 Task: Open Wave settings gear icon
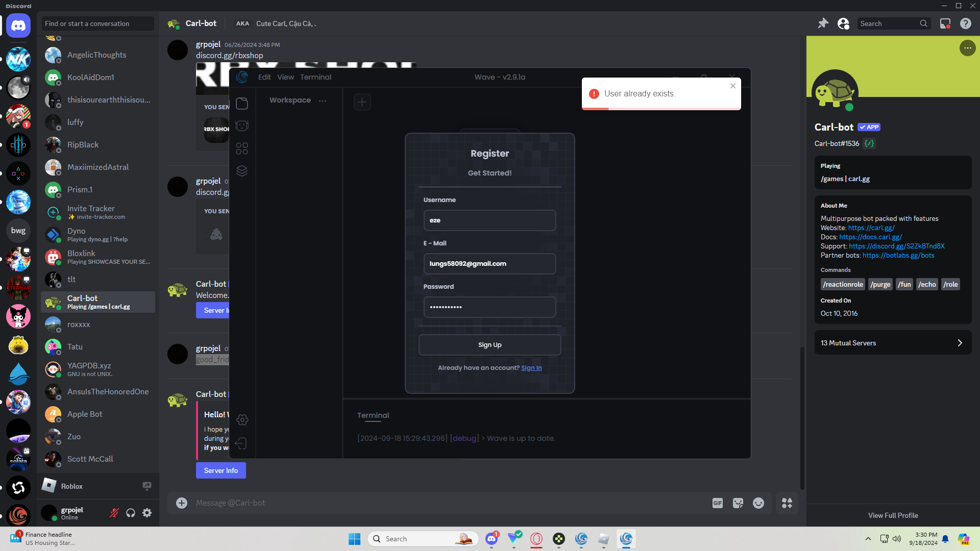(242, 420)
